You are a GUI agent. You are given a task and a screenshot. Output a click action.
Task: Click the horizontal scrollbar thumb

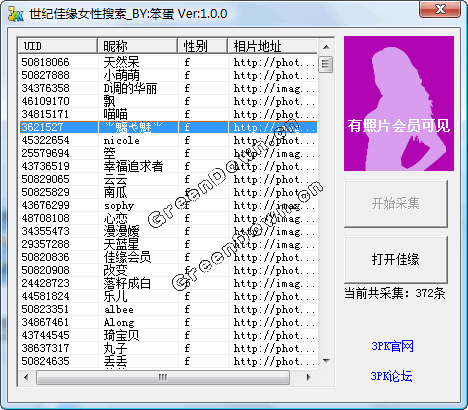coord(163,377)
